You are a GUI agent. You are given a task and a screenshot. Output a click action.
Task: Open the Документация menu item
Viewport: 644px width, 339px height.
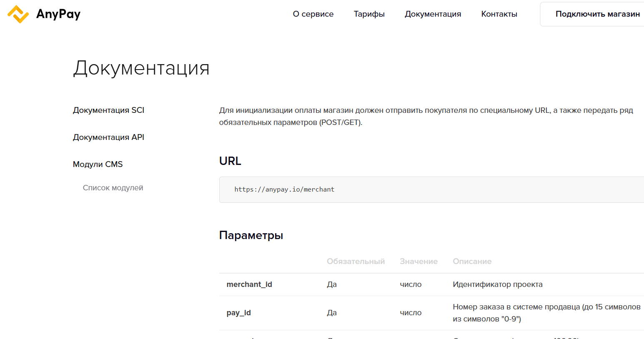tap(433, 14)
